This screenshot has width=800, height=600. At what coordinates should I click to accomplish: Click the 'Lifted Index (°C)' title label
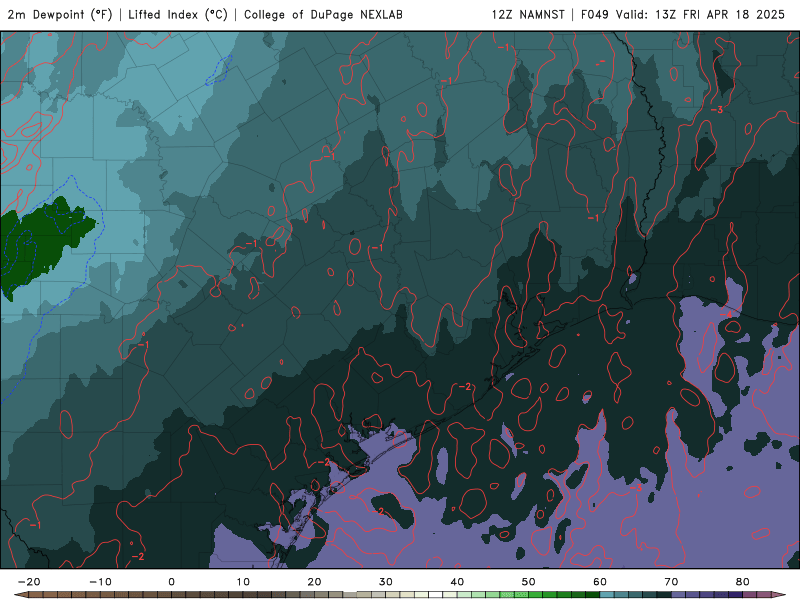[178, 15]
